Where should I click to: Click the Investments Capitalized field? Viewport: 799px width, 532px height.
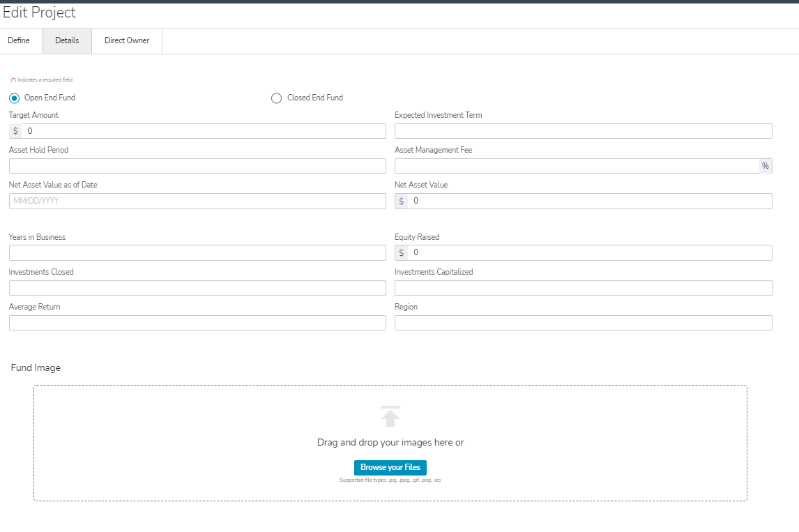[x=583, y=288]
